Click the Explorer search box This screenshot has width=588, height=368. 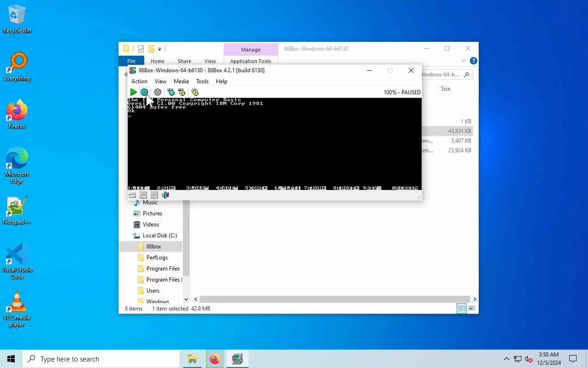(447, 75)
